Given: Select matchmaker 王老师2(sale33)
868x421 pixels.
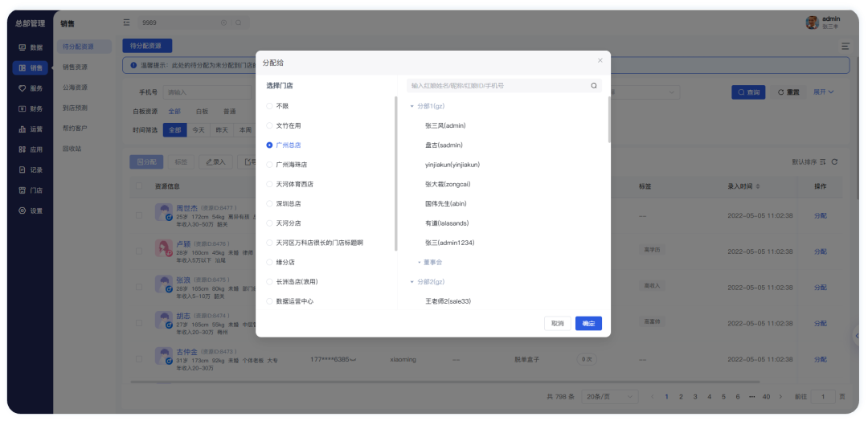Looking at the screenshot, I should pos(448,301).
